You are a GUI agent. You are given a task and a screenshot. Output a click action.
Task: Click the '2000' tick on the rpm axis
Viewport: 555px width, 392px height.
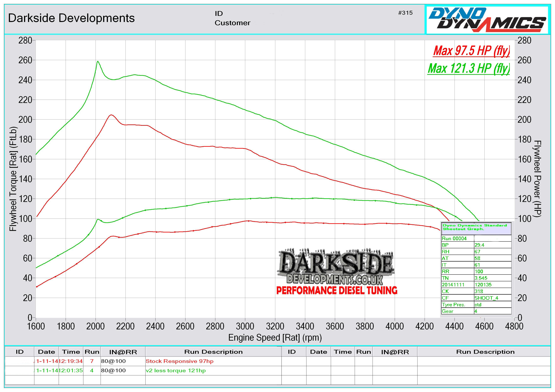pos(96,326)
